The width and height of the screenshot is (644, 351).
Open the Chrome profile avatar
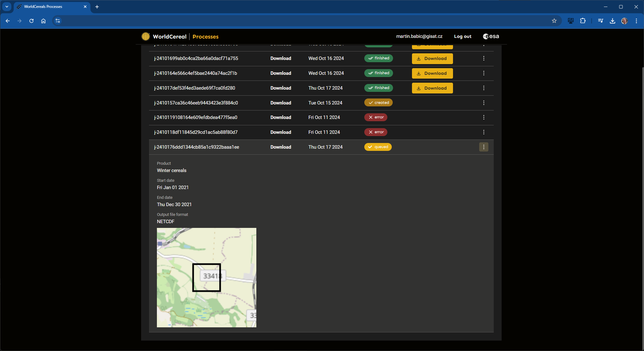[x=624, y=21]
